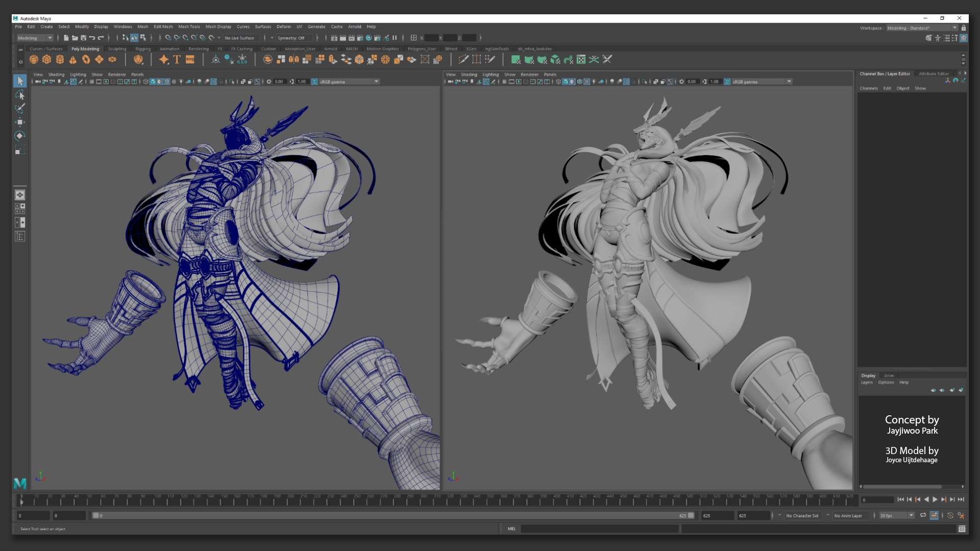Switch to the Attribute Editor tab

coord(934,74)
